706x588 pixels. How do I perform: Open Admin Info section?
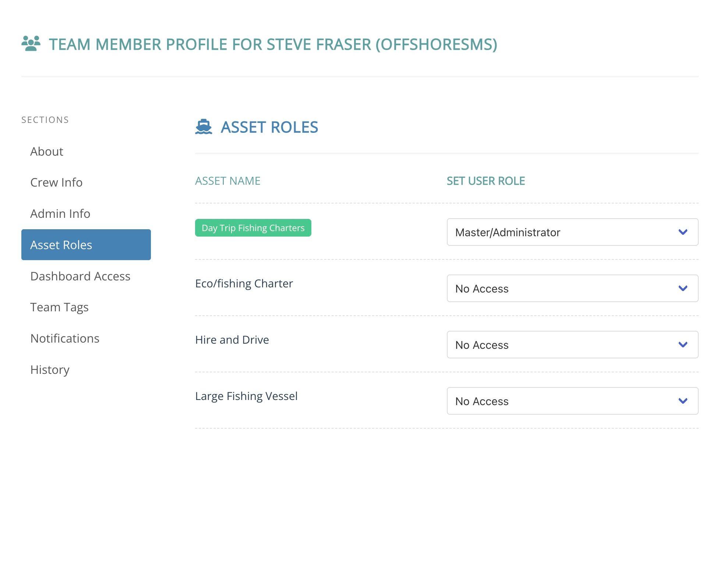click(x=86, y=213)
